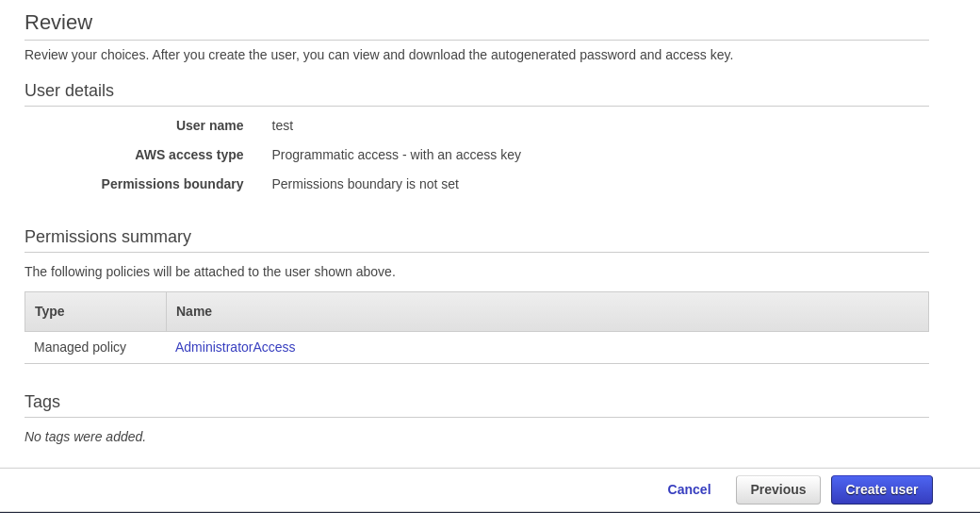Click the 'Programmatic access - with an access key' text
Image resolution: width=980 pixels, height=513 pixels.
(396, 155)
